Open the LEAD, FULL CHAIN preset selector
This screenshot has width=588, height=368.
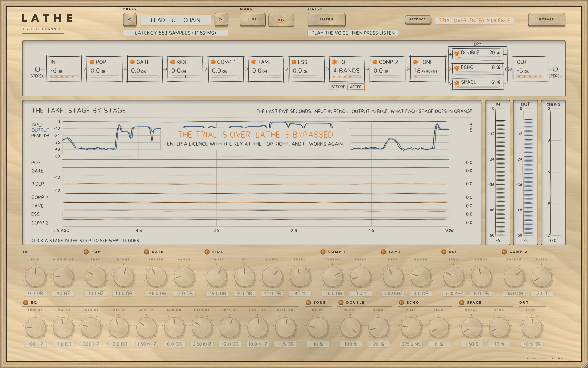click(175, 20)
